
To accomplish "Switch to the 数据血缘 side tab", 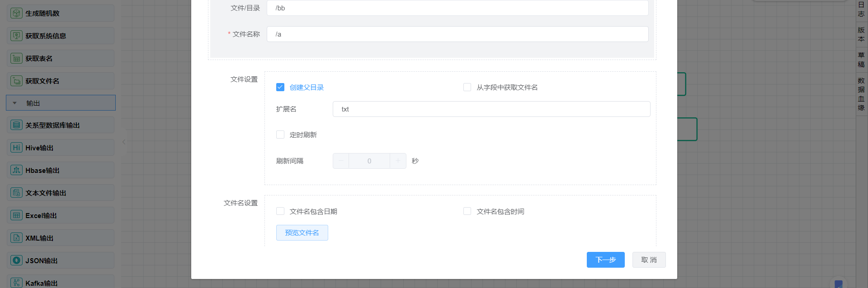I will (x=861, y=94).
